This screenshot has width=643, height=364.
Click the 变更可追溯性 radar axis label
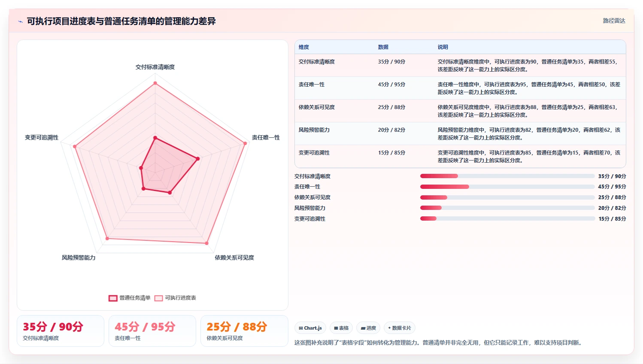point(42,137)
